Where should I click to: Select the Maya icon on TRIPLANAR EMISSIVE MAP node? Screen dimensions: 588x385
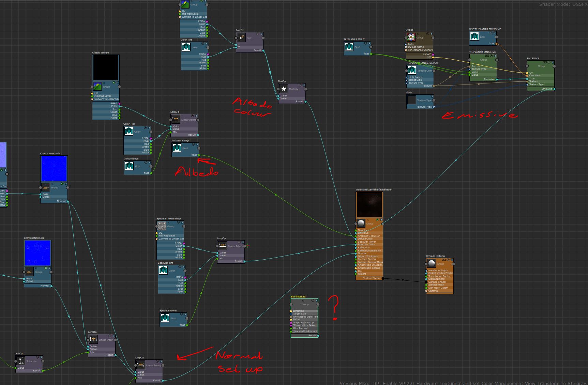pos(412,71)
